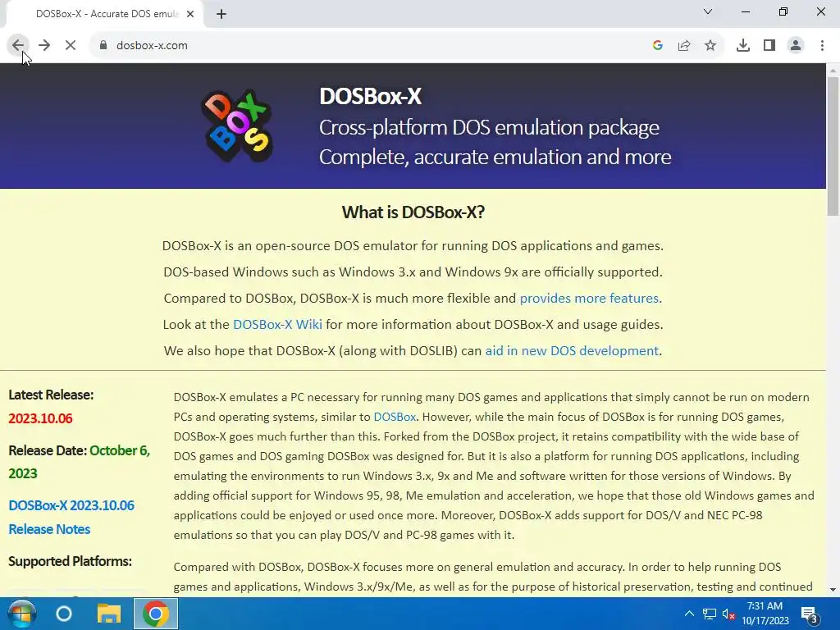Open the muted volume icon in tray
The image size is (840, 630).
click(728, 614)
